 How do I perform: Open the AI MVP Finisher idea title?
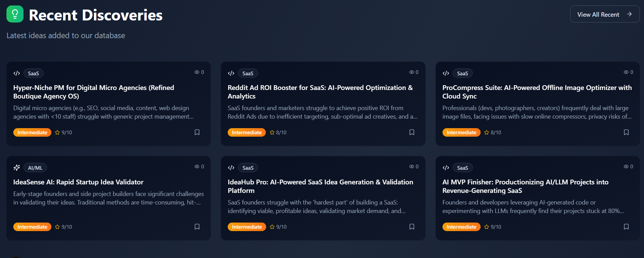[x=525, y=186]
